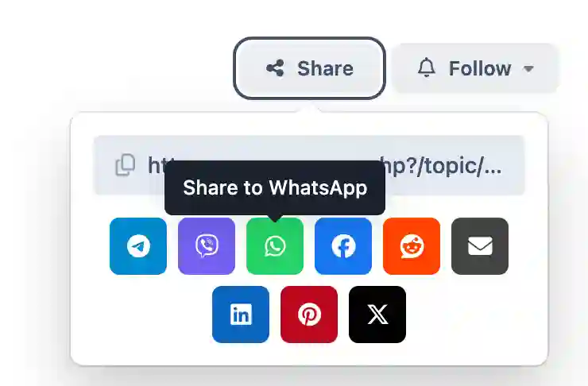Click the share glyph inside Share button

pyautogui.click(x=275, y=68)
